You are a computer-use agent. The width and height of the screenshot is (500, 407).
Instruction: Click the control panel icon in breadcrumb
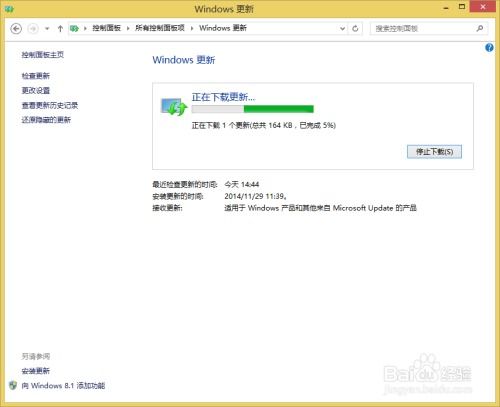click(x=74, y=28)
